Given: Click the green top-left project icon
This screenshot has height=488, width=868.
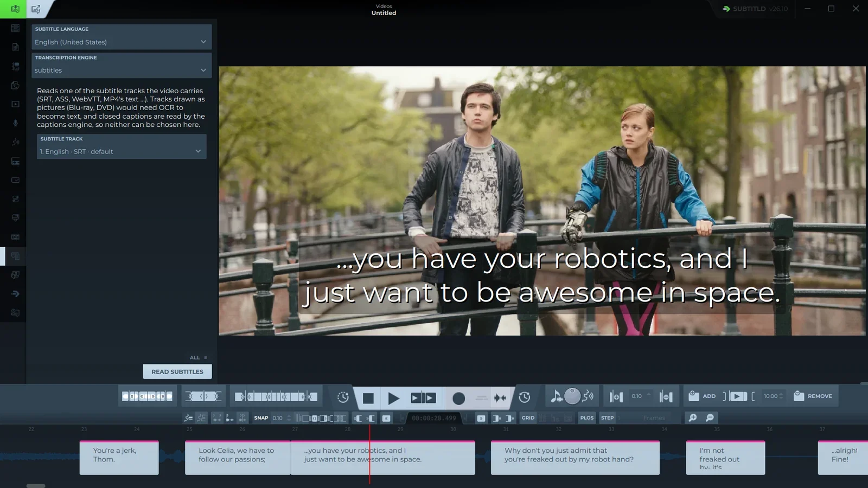Looking at the screenshot, I should 15,9.
